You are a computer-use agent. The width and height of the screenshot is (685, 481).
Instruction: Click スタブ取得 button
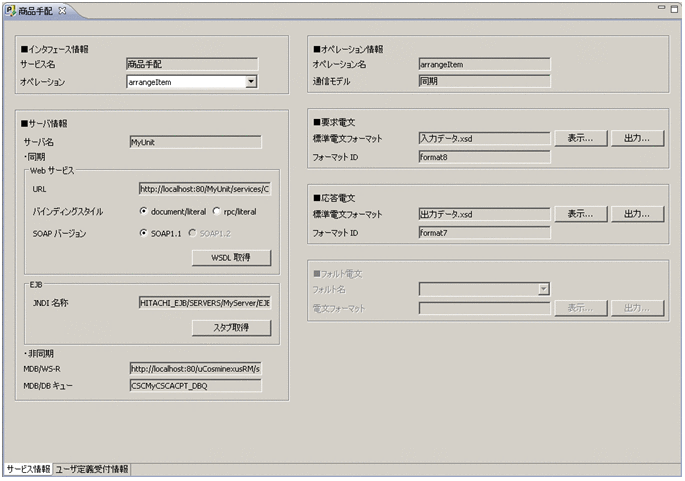tap(232, 328)
